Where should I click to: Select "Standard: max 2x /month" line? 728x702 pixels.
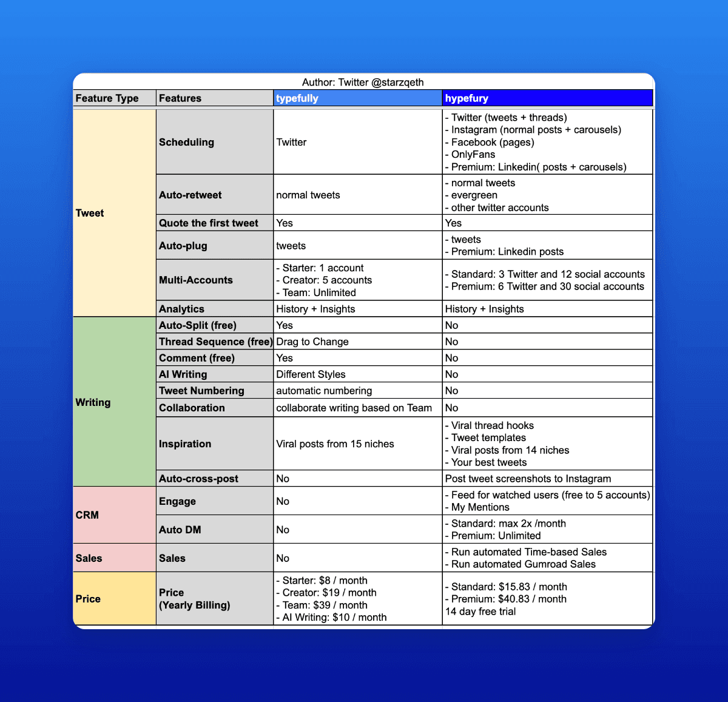pyautogui.click(x=505, y=524)
